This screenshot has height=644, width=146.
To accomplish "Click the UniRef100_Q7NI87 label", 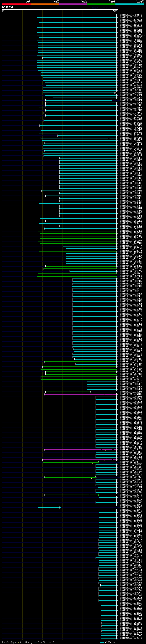I will [x=131, y=395].
